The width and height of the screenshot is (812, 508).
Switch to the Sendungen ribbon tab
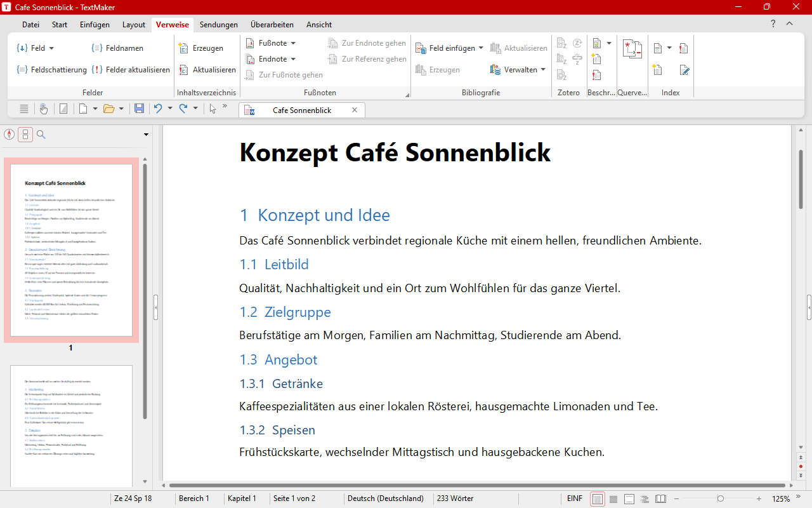pos(219,25)
